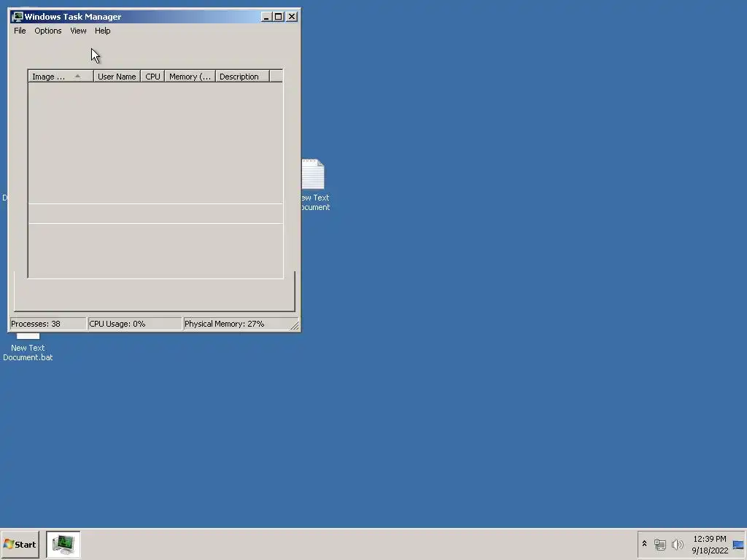Show hidden tray icons arrow

pyautogui.click(x=645, y=543)
